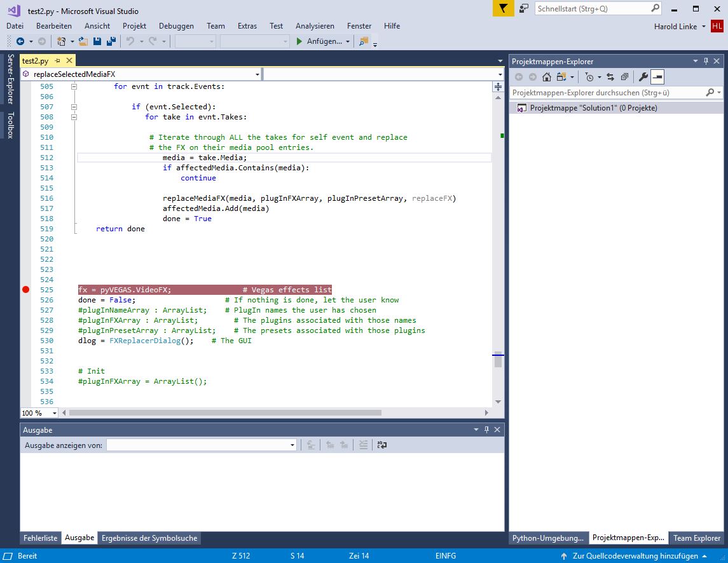
Task: Open the Debuggen menu
Action: click(176, 26)
